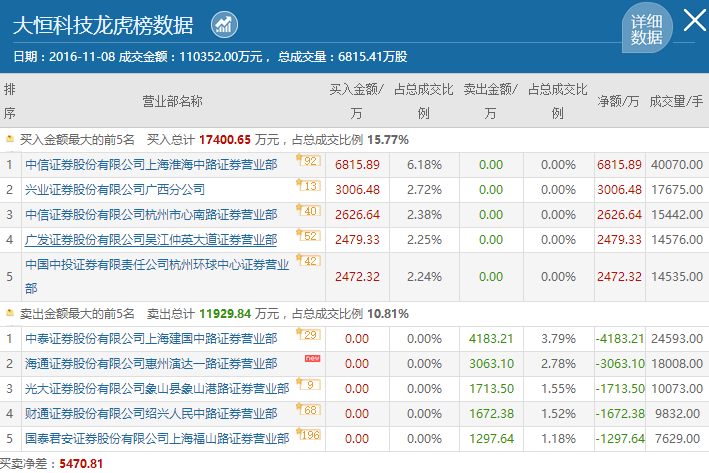The image size is (709, 473).
Task: Click the star badge 92 for 中信证券上海淮海中路
Action: (308, 161)
